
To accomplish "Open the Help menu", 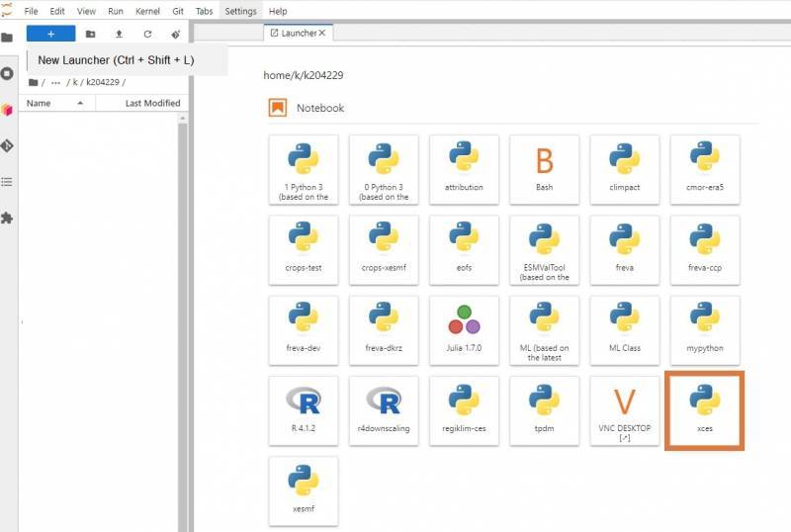I will [278, 11].
